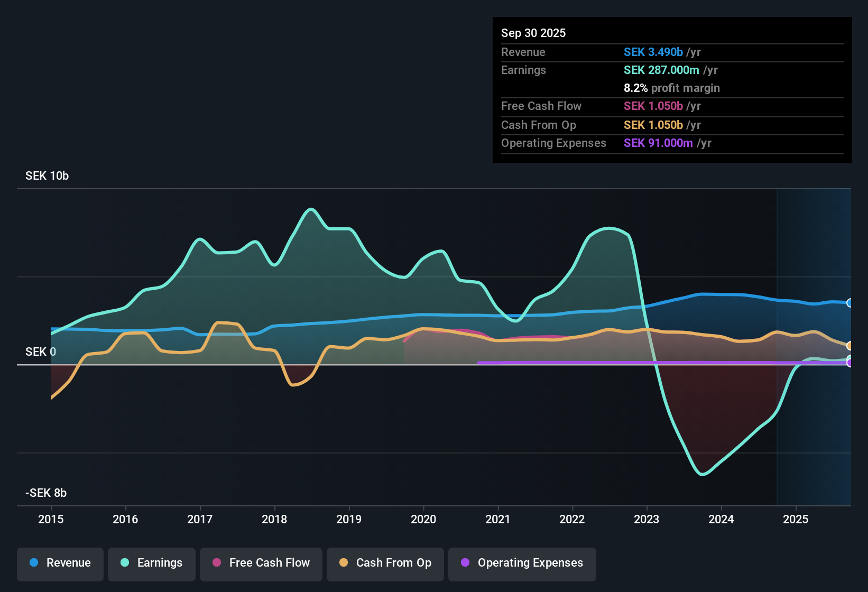Toggle Operating Expenses legend button
This screenshot has width=868, height=592.
click(x=522, y=563)
